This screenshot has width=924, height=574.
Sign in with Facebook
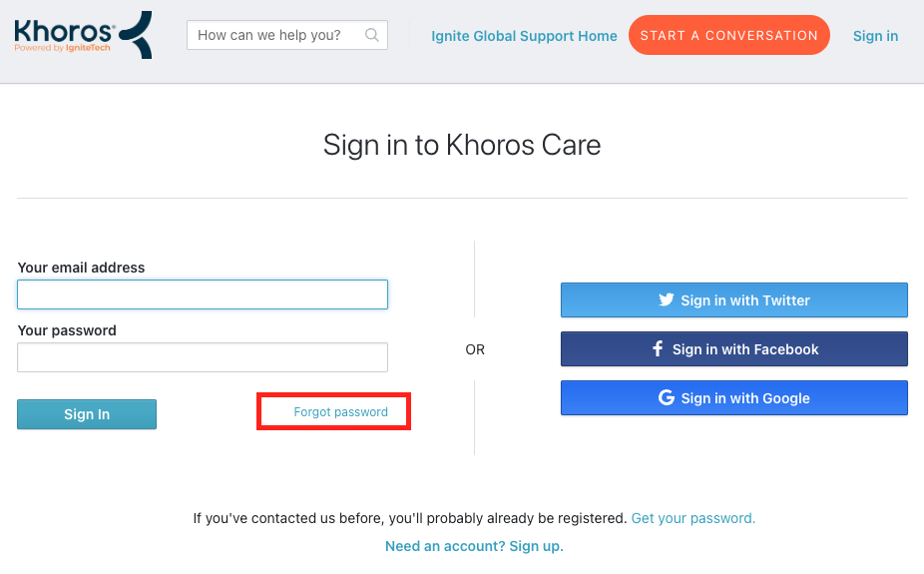coord(733,348)
